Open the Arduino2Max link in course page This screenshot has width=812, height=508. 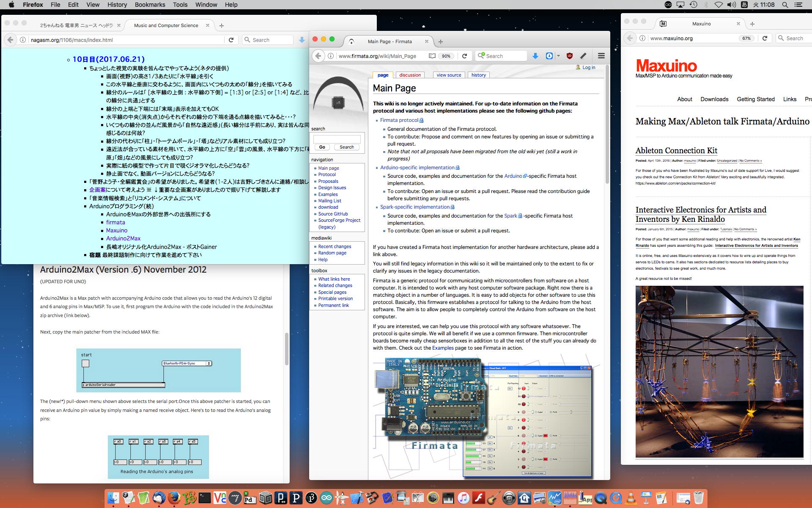point(123,238)
